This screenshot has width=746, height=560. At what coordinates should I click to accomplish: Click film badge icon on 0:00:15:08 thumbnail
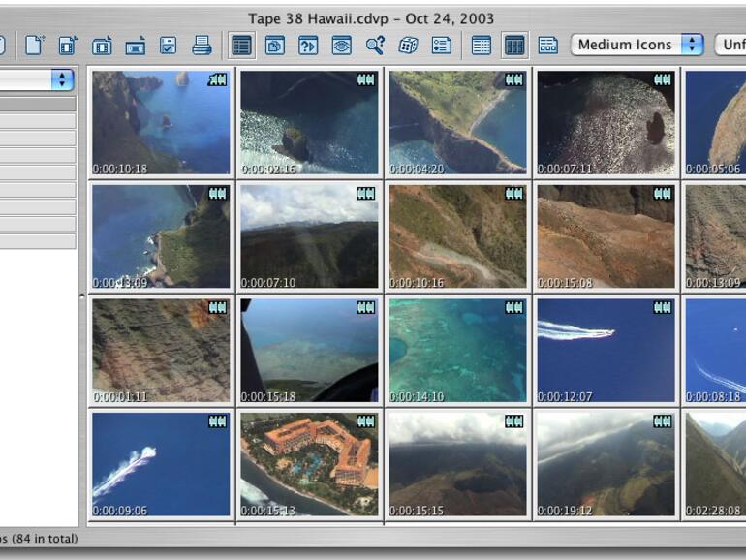pyautogui.click(x=663, y=194)
